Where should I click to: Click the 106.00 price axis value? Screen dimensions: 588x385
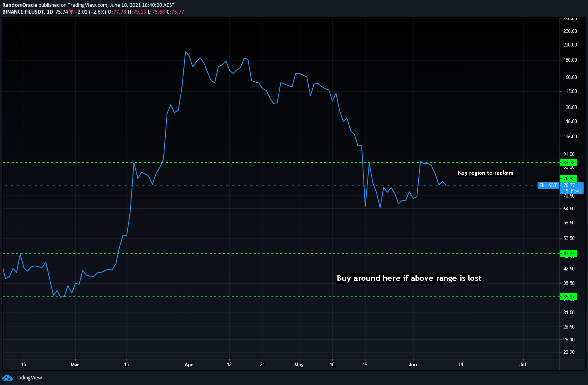click(x=570, y=137)
